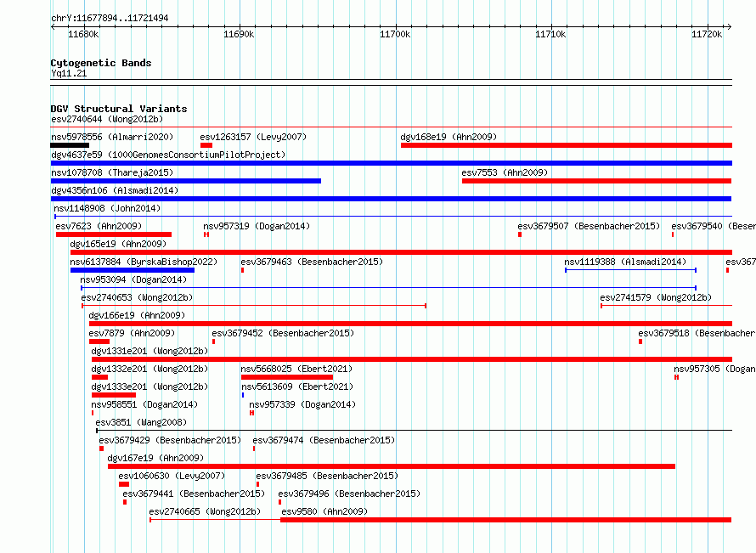Open nsv5613609 (Ebert2021) variant label

(297, 387)
